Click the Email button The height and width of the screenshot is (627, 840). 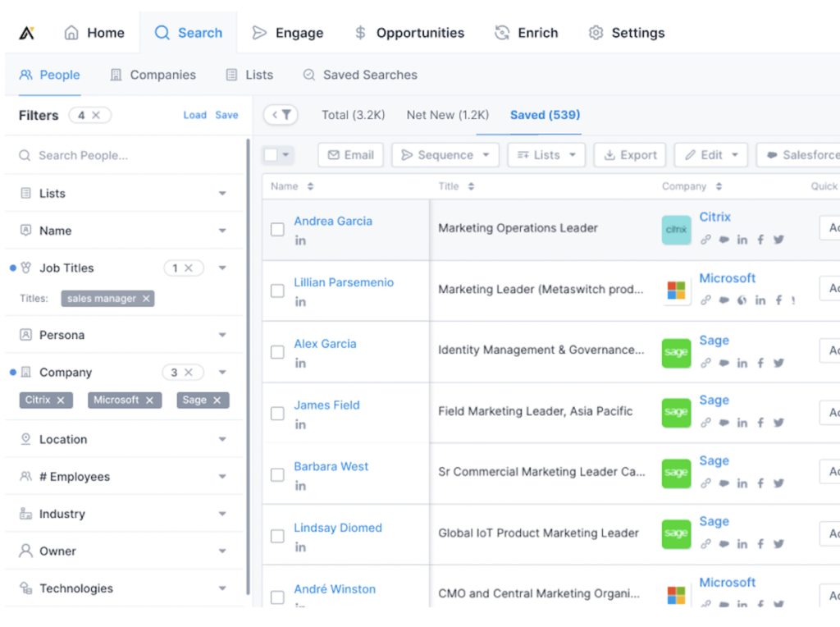pos(351,155)
